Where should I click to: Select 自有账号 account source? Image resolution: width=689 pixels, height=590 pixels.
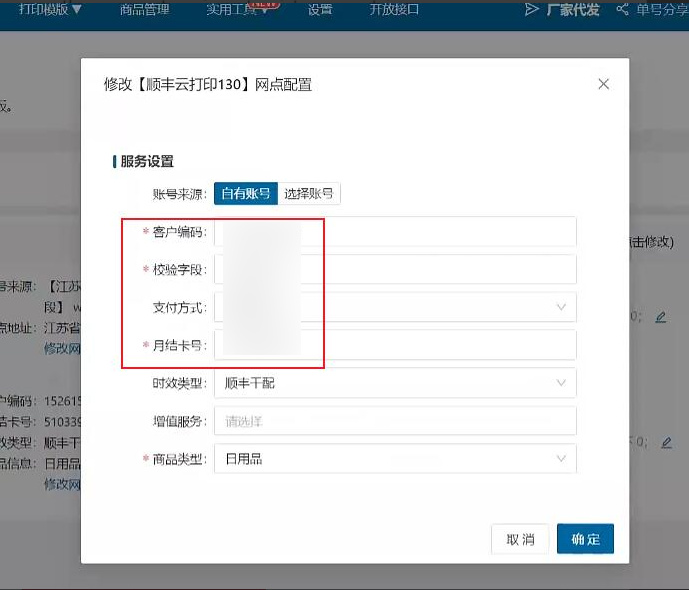click(x=246, y=194)
